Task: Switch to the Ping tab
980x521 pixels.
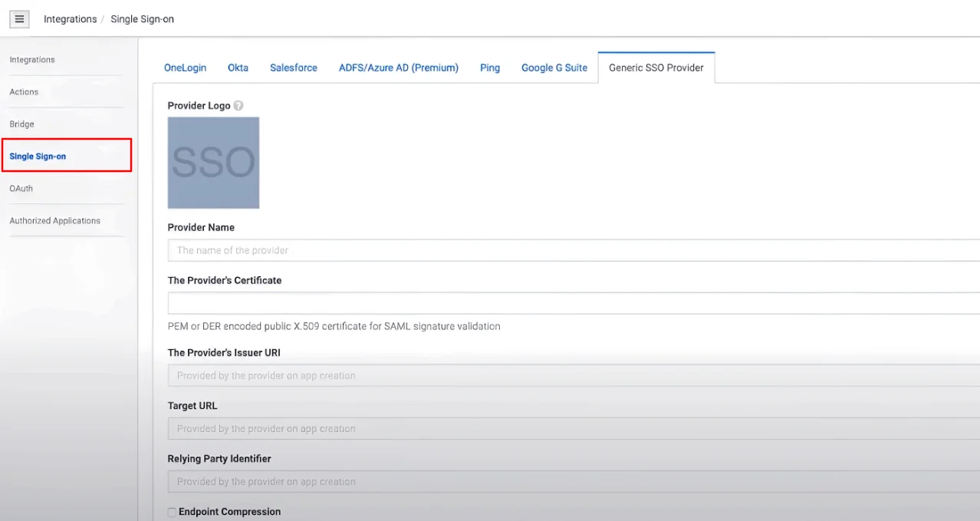Action: [x=490, y=68]
